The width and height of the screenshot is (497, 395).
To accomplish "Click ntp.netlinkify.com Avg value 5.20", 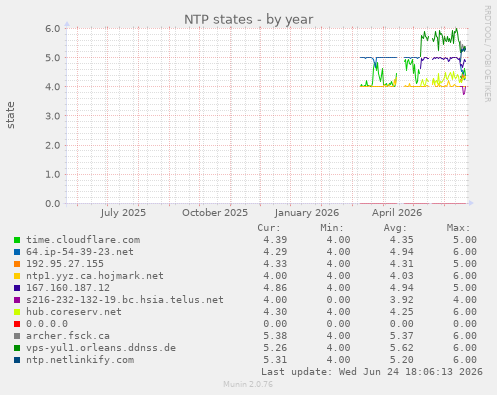I will click(402, 360).
